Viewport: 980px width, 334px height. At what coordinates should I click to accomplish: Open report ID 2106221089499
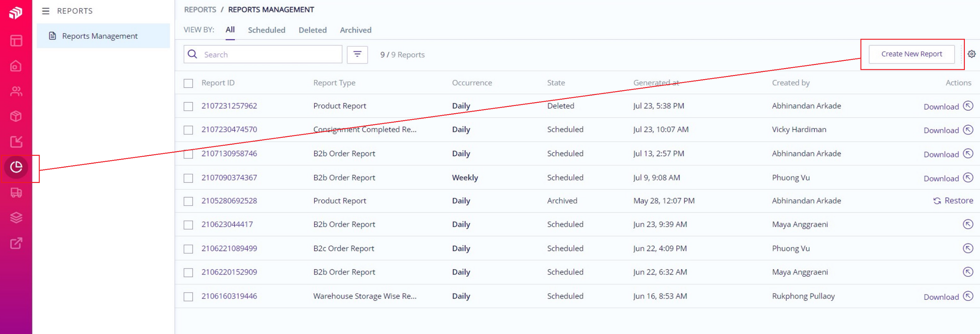229,248
